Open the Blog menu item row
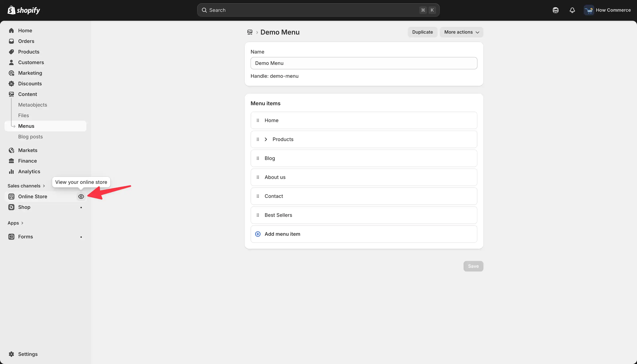The height and width of the screenshot is (364, 637). pos(364,158)
